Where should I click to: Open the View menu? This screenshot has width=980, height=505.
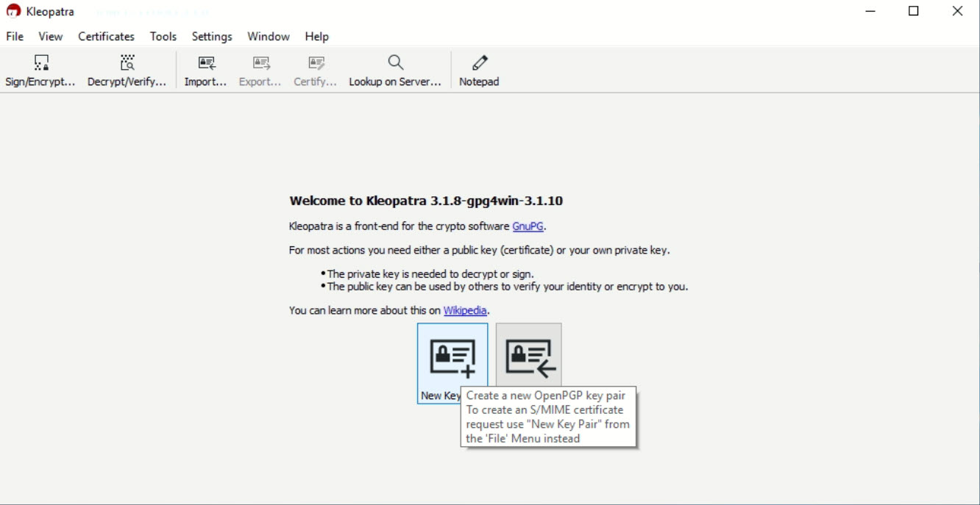tap(51, 36)
